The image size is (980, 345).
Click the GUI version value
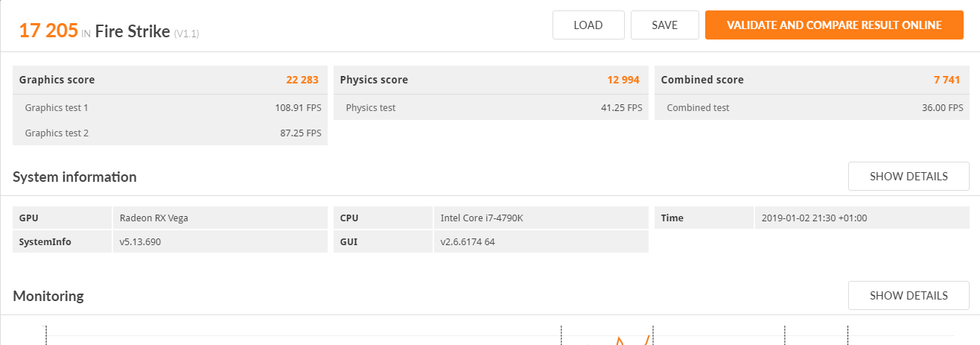point(468,241)
